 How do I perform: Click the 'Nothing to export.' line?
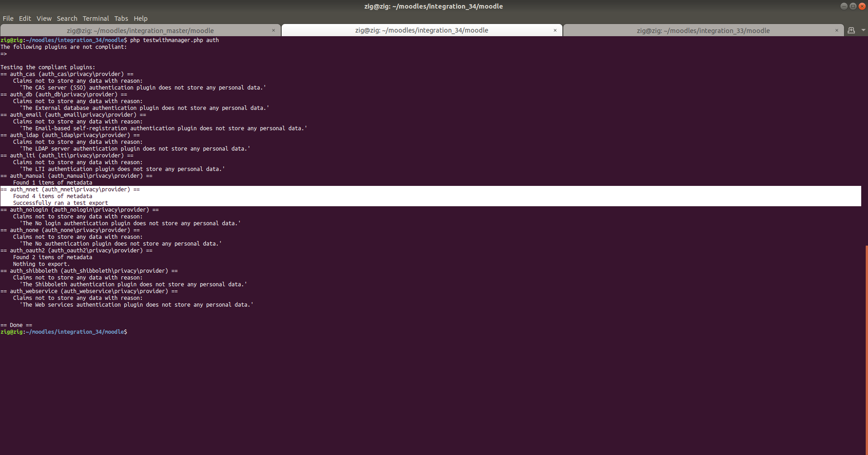pos(41,264)
